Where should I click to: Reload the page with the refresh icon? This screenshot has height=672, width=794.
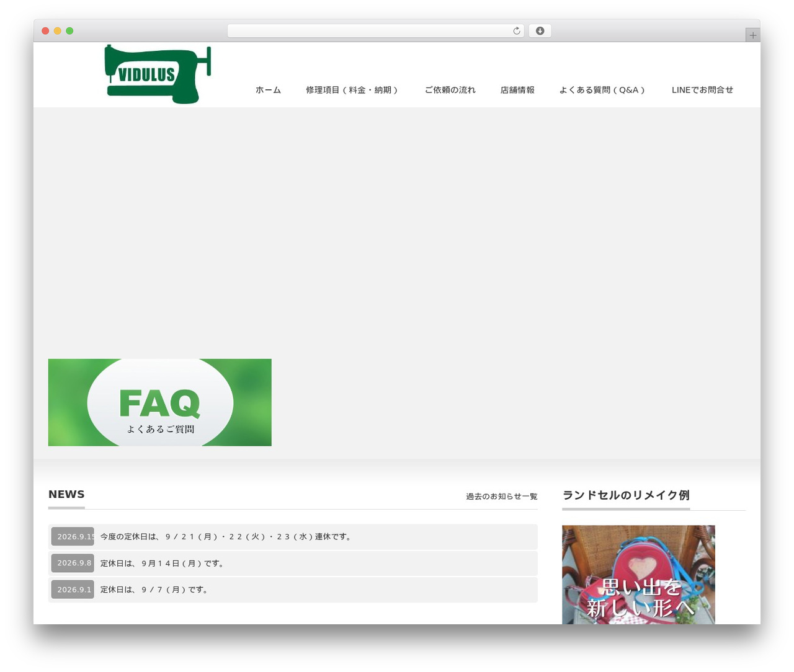[516, 31]
